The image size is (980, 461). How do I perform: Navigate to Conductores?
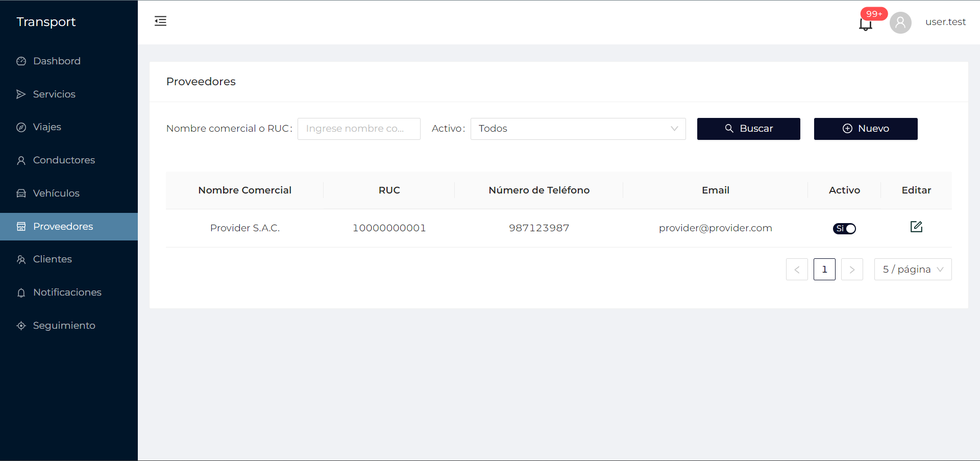pyautogui.click(x=69, y=160)
